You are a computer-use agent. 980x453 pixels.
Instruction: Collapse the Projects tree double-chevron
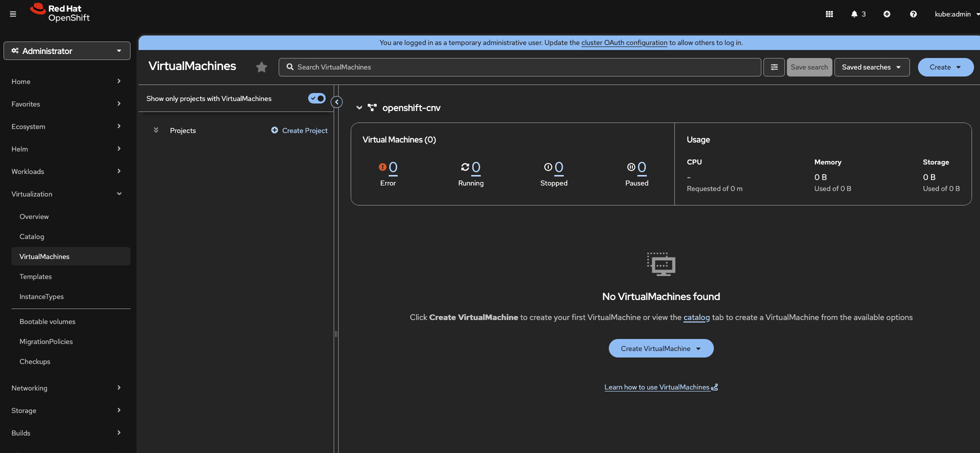[156, 130]
